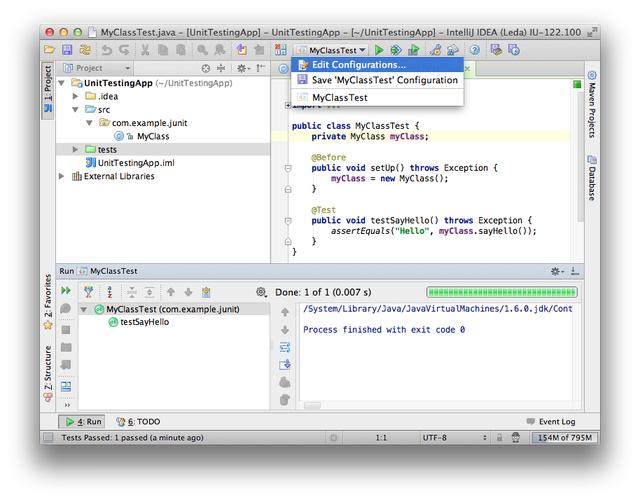Image resolution: width=640 pixels, height=500 pixels.
Task: Toggle Hide Passed tests filter
Action: 89,292
